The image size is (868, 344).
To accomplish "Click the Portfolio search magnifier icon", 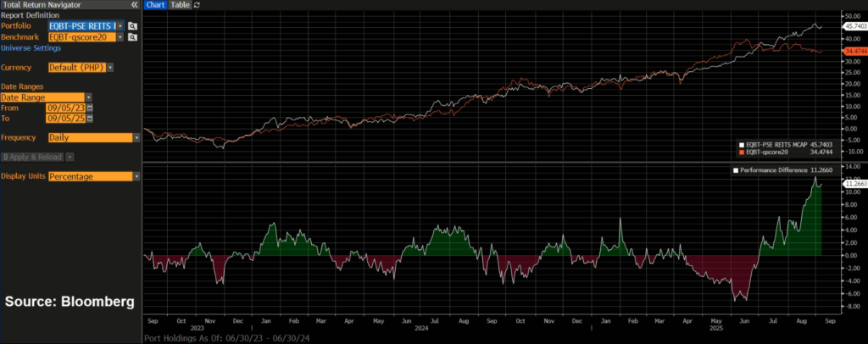I will tap(133, 26).
